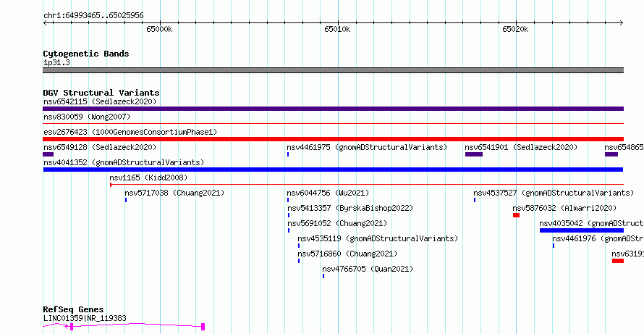Click the 65010k ruler tick label
This screenshot has width=644, height=334.
pos(337,29)
